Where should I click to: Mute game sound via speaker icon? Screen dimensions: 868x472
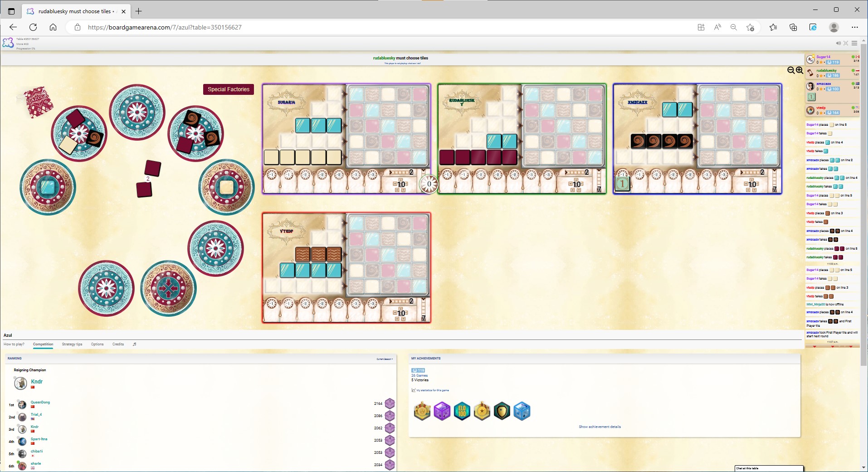point(838,43)
